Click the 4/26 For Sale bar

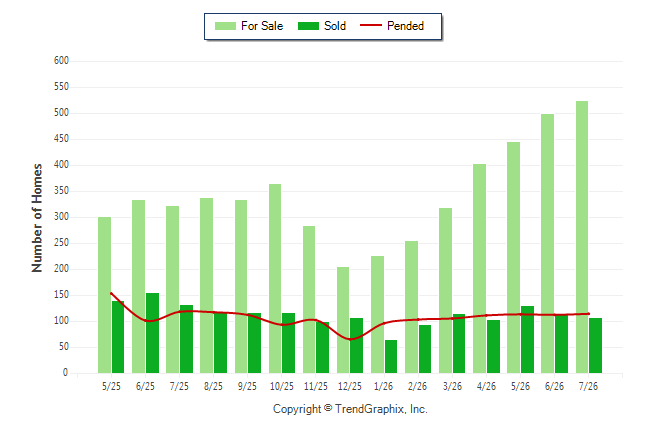tap(479, 269)
